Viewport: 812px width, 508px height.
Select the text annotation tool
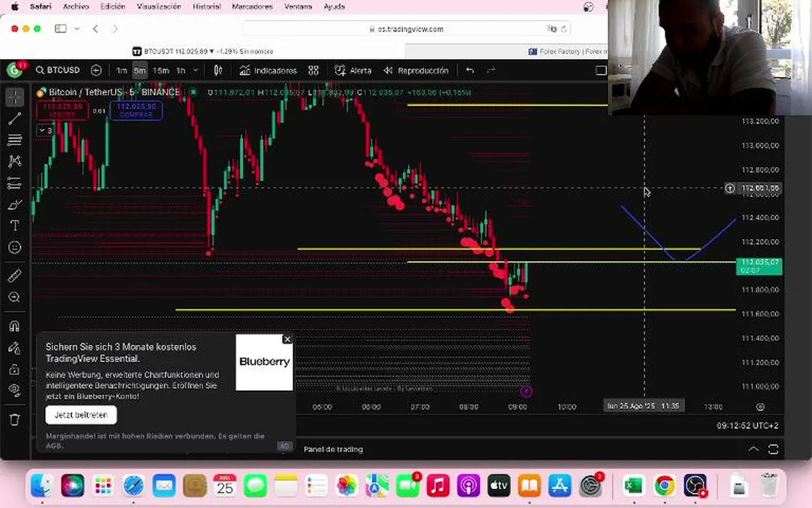pos(15,226)
